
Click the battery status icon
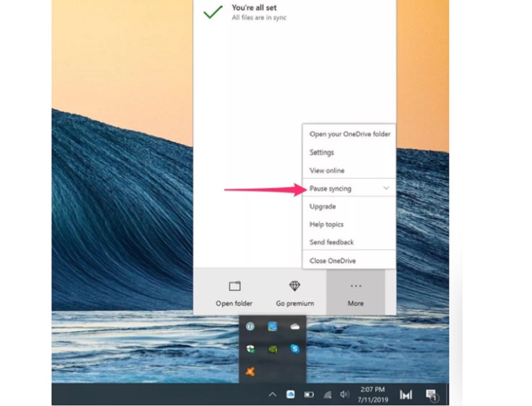coord(309,395)
